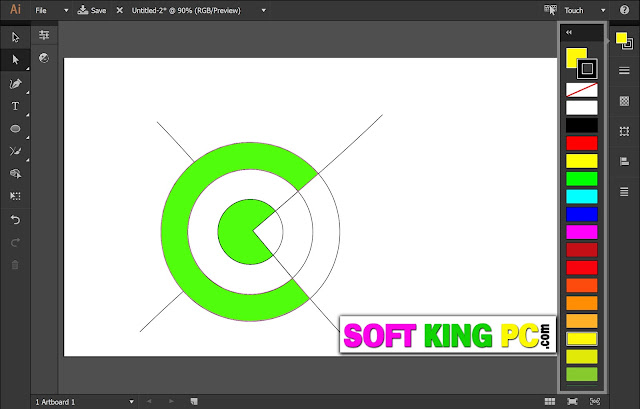Collapse the swatches panel double arrow
The image size is (640, 409).
click(569, 32)
